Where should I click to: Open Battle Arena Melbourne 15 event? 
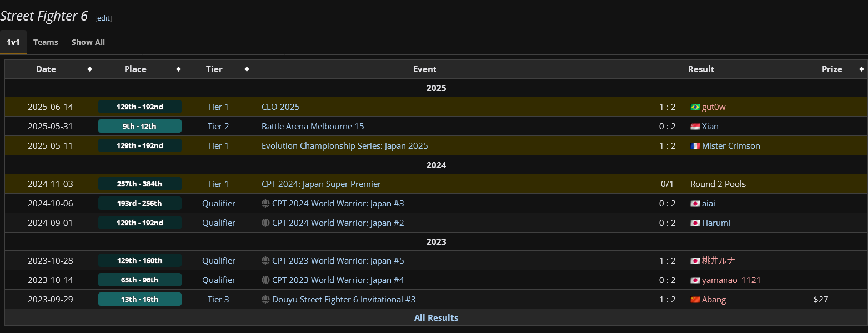point(313,127)
